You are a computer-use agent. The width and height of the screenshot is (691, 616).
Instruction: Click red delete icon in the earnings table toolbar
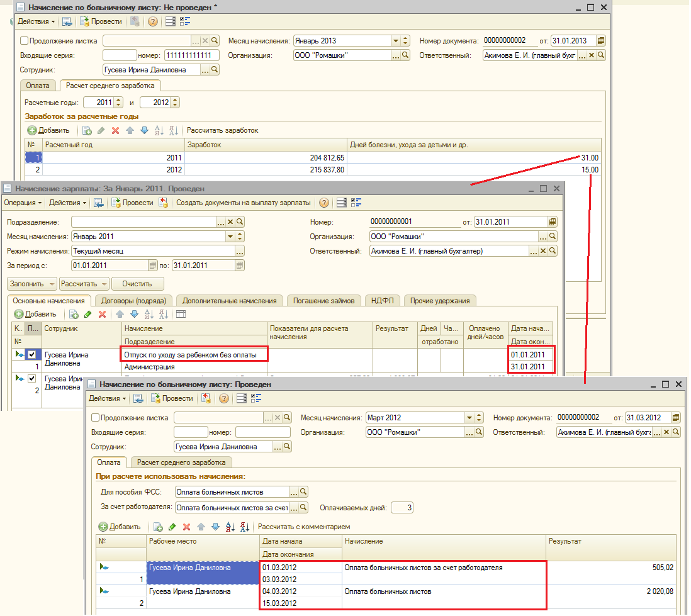click(115, 131)
